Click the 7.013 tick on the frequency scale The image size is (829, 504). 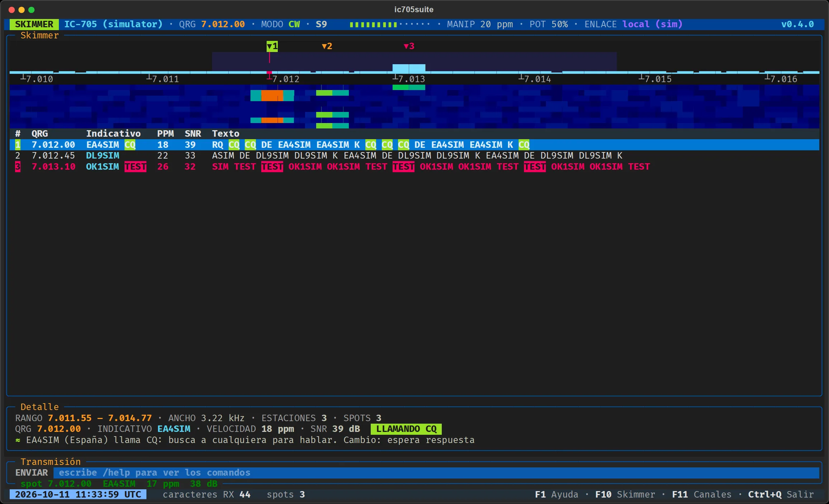(x=409, y=79)
